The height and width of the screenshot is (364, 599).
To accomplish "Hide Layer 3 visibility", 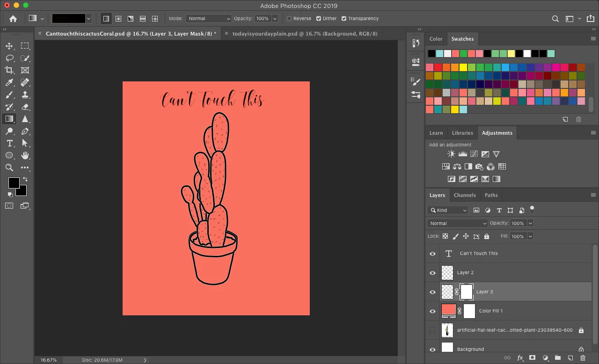I will click(432, 292).
